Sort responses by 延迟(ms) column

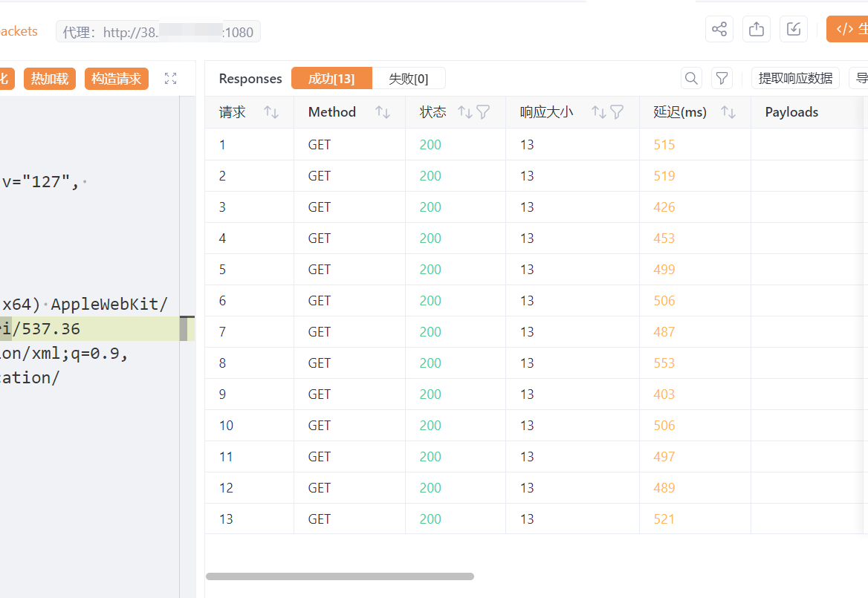pos(728,112)
